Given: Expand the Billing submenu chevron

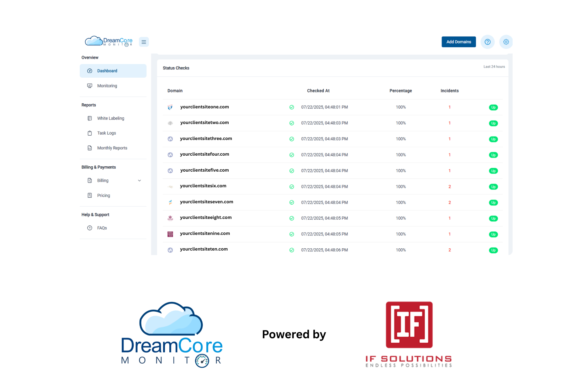Looking at the screenshot, I should [140, 180].
